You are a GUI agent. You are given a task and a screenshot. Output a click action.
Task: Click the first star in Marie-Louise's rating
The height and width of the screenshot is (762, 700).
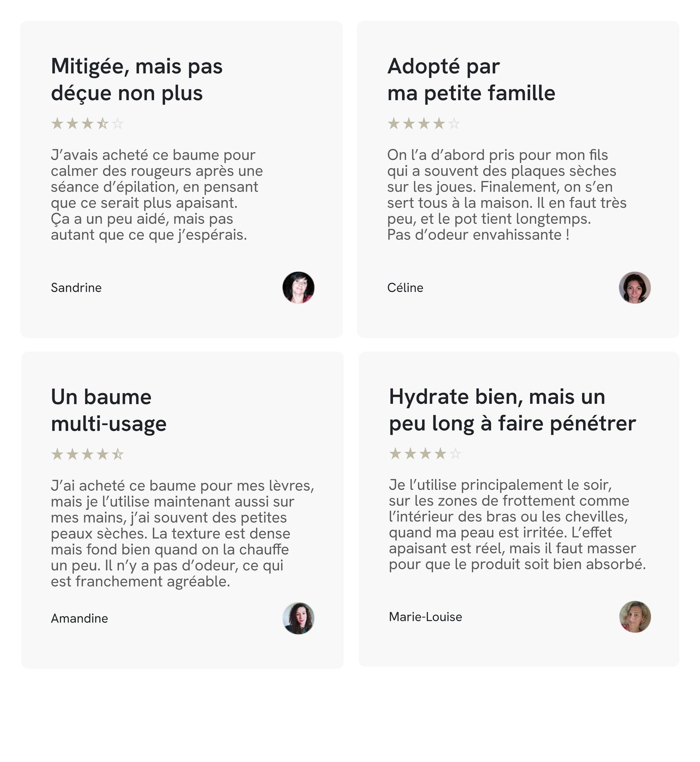pos(395,454)
